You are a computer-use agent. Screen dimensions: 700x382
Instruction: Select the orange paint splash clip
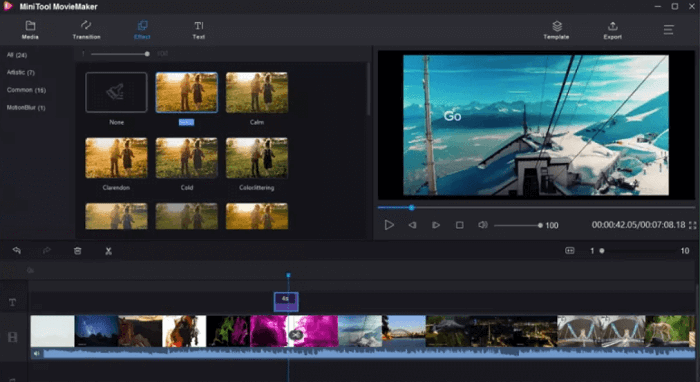184,331
